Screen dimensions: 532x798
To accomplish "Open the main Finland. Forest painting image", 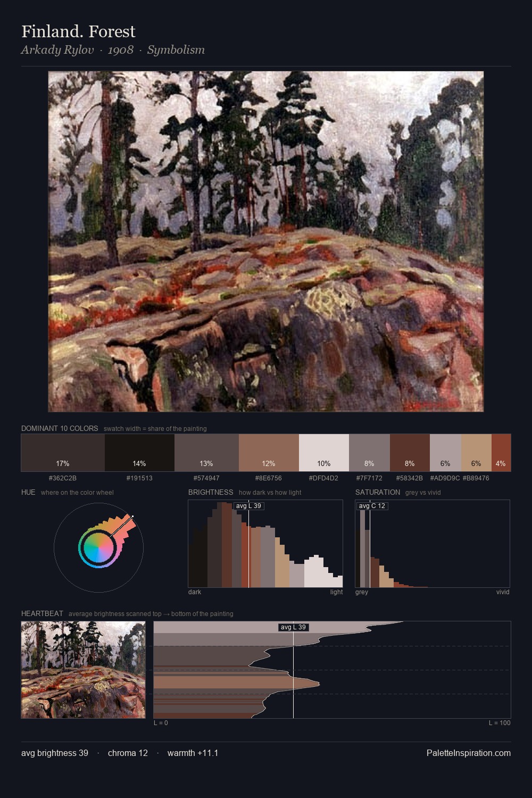I will (x=266, y=242).
